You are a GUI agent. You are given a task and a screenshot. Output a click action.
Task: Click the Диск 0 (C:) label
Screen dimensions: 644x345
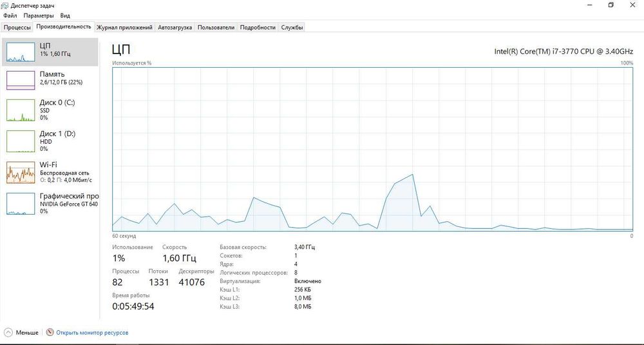tap(57, 103)
